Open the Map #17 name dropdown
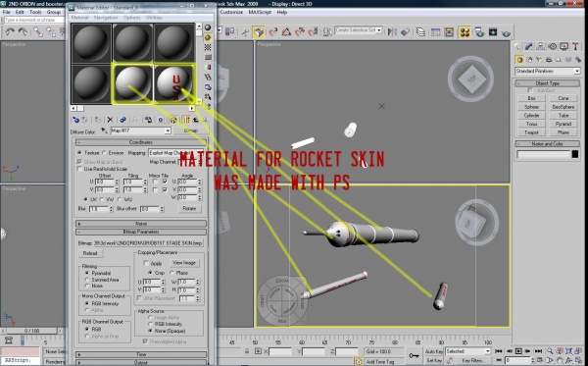This screenshot has width=588, height=366. pyautogui.click(x=168, y=131)
